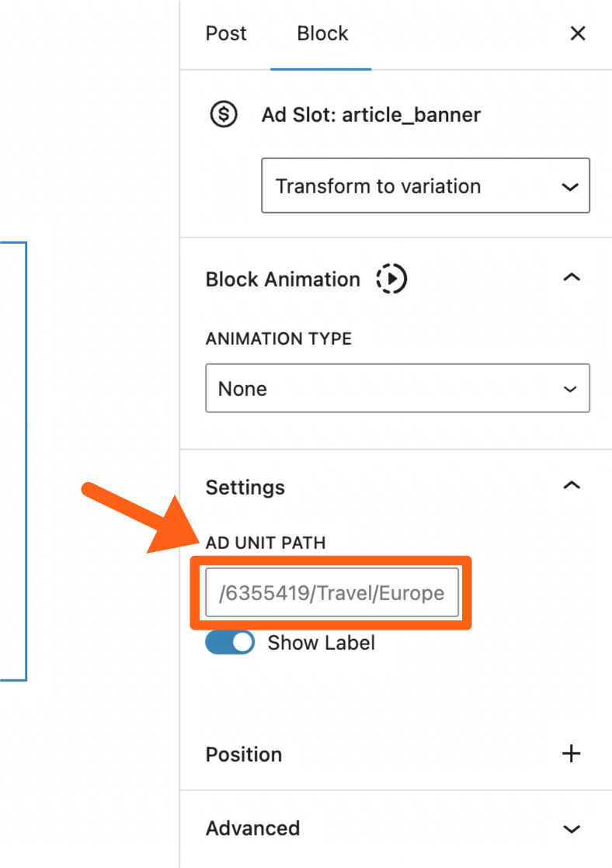Viewport: 612px width, 868px height.
Task: Open the Transform to variation dropdown
Action: [x=426, y=186]
